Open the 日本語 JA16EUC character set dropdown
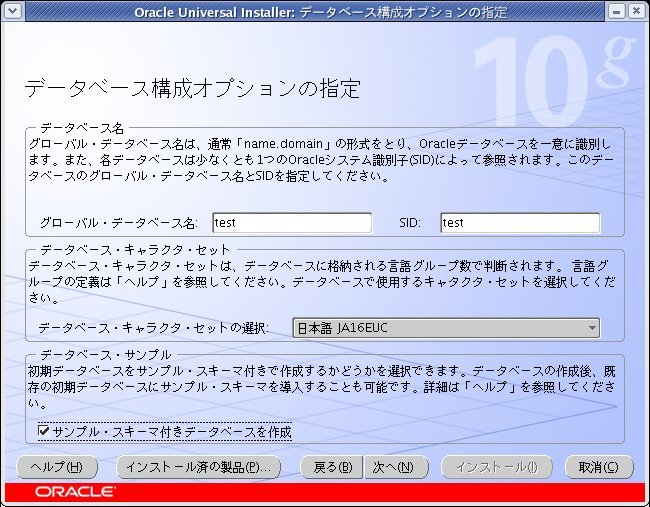Screen dimensions: 650x507 pos(446,328)
